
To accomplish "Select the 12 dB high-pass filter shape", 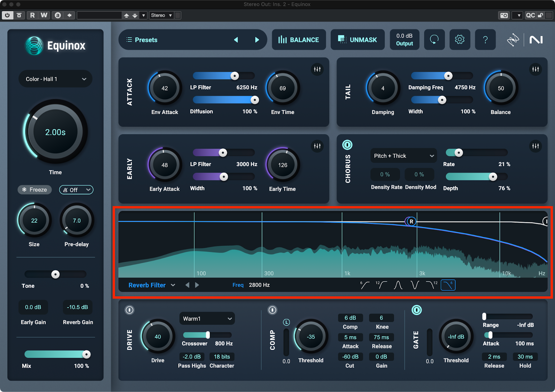I will click(x=381, y=285).
